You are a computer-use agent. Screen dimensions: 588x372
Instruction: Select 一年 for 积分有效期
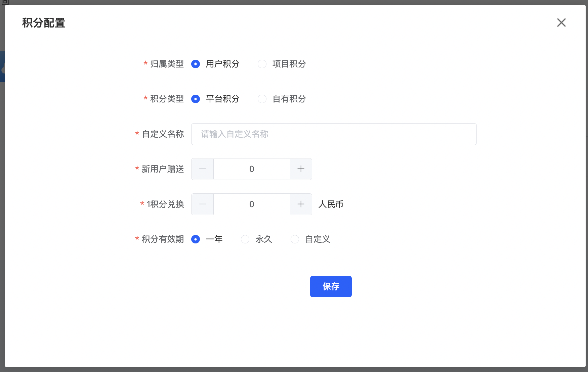(196, 239)
